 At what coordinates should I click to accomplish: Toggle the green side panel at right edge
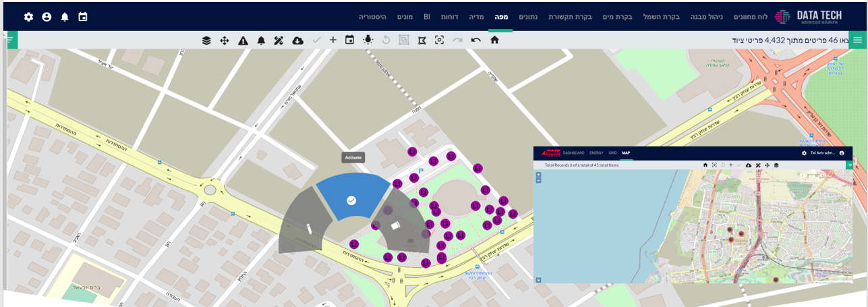(858, 40)
